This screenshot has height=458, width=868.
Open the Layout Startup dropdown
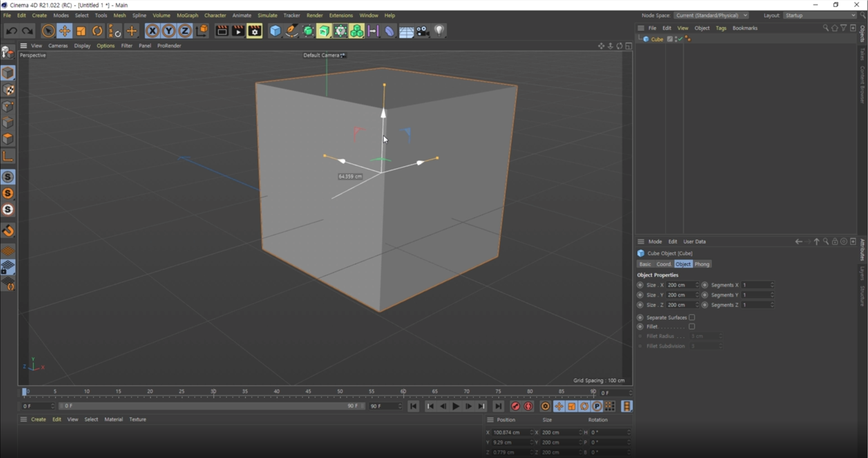(819, 15)
